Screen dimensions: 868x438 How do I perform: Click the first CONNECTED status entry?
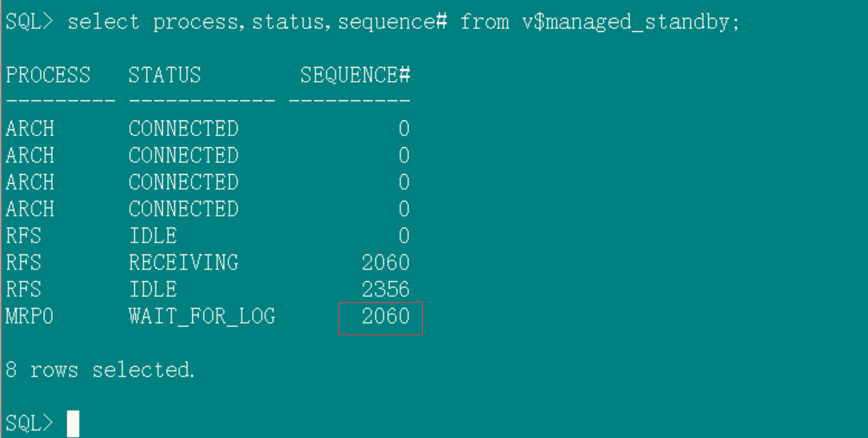[x=183, y=129]
